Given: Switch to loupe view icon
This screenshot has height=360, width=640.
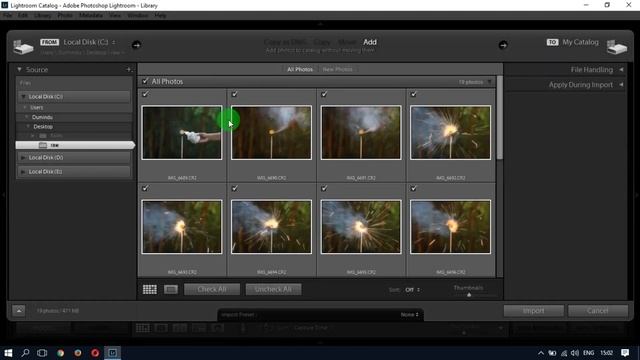Looking at the screenshot, I should pyautogui.click(x=171, y=289).
